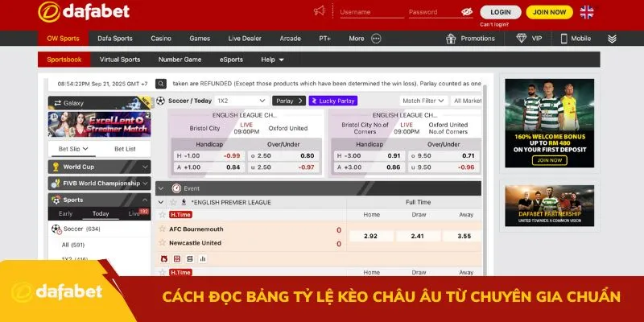
Task: Click the search magnifier icon beside the timestamp
Action: point(161,83)
